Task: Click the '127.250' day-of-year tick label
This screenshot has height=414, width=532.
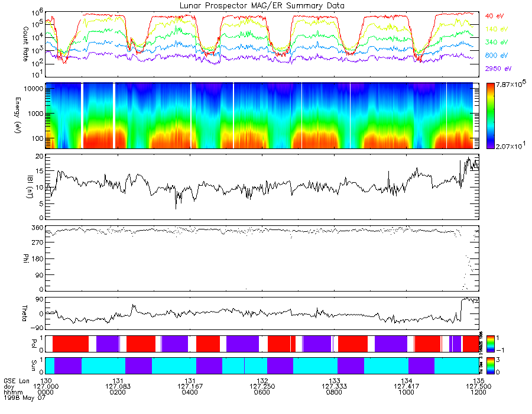Action: pyautogui.click(x=262, y=387)
